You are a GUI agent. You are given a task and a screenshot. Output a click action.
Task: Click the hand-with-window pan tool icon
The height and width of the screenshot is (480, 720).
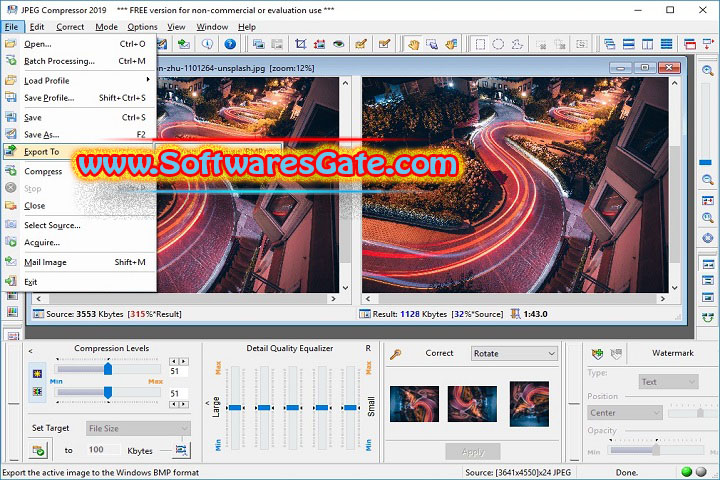(451, 44)
